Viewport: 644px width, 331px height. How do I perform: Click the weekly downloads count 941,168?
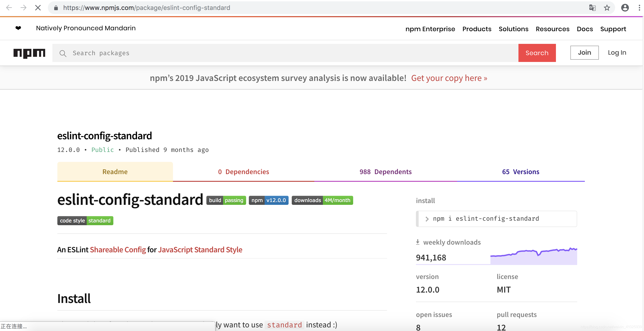click(x=431, y=258)
